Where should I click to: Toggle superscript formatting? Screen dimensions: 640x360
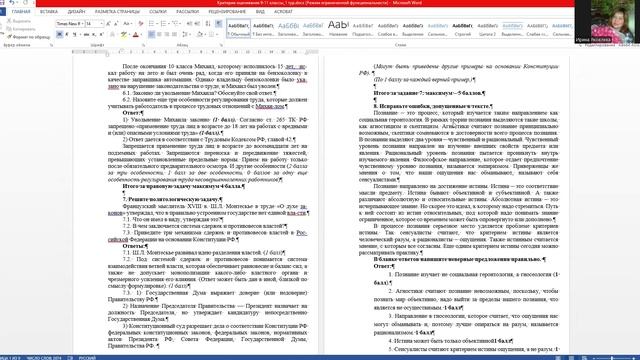(101, 34)
